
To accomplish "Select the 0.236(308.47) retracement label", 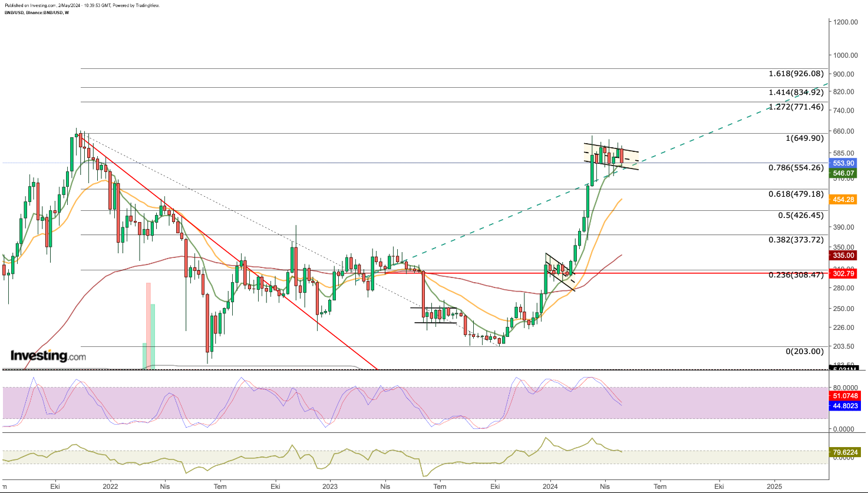I will click(796, 275).
